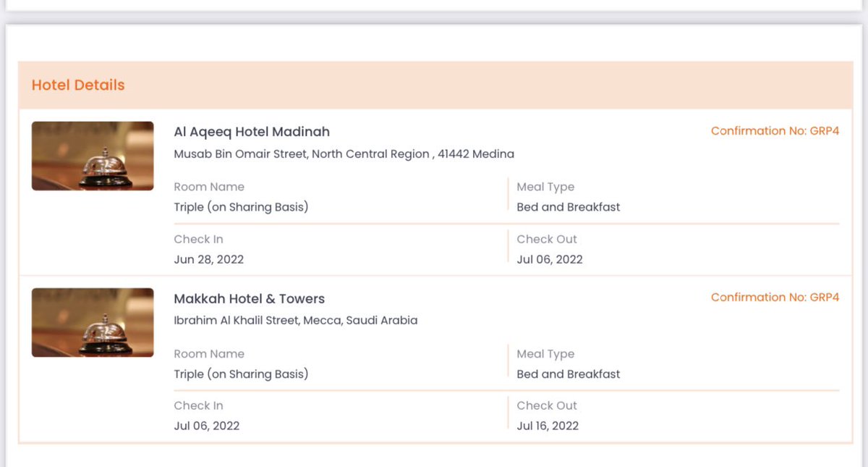Screen dimensions: 868x467
Task: Click the Check Out label under Al Aqeeq
Action: pyautogui.click(x=547, y=239)
